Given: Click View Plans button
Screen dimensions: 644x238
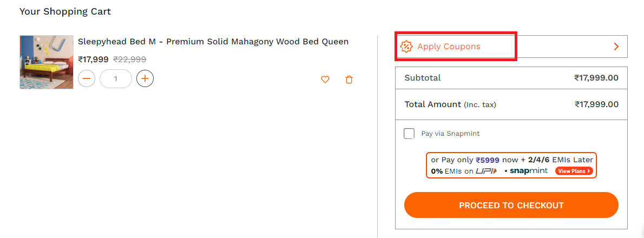Looking at the screenshot, I should [x=573, y=171].
